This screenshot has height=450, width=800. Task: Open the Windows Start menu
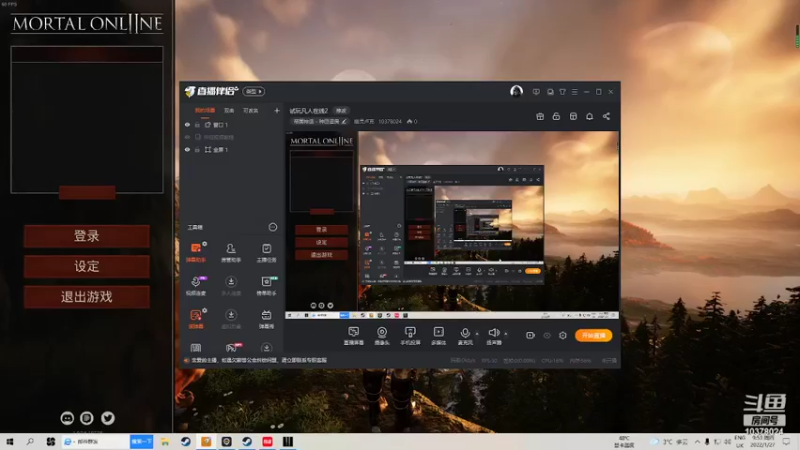click(9, 442)
